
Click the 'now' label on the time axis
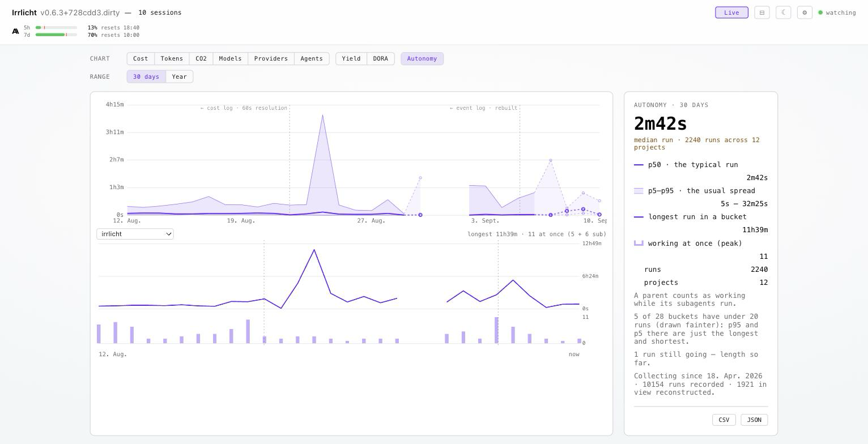click(574, 355)
